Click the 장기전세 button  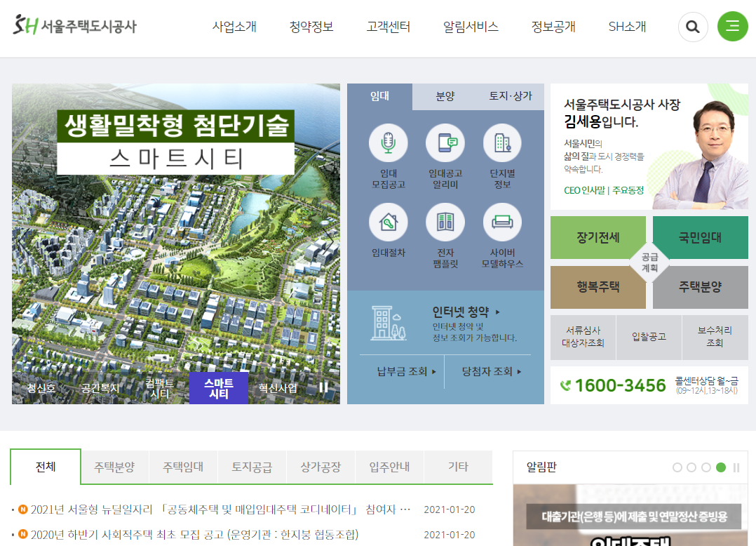tap(598, 237)
